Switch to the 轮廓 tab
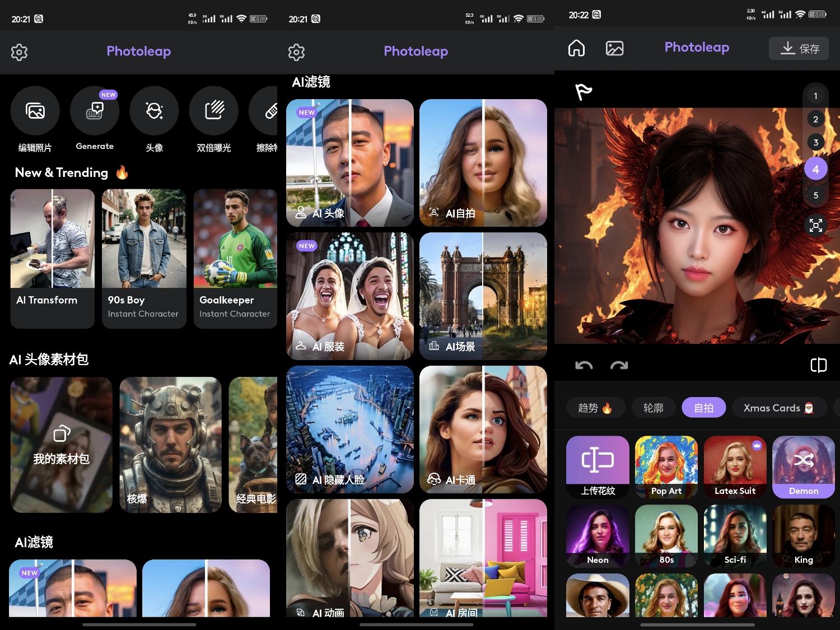Image resolution: width=840 pixels, height=630 pixels. 653,408
